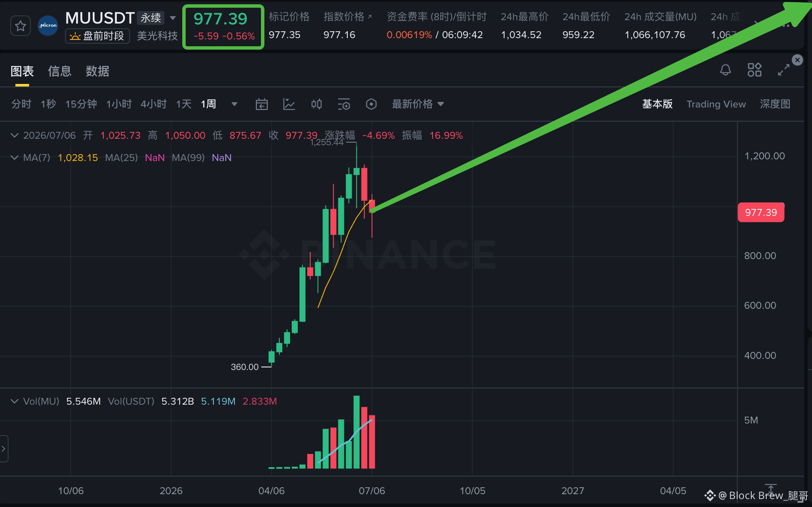The height and width of the screenshot is (507, 812).
Task: Collapse the OHLC info row chevron
Action: pos(15,135)
